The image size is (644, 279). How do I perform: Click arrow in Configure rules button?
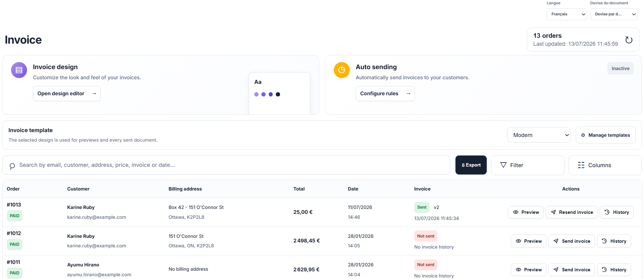pos(408,93)
